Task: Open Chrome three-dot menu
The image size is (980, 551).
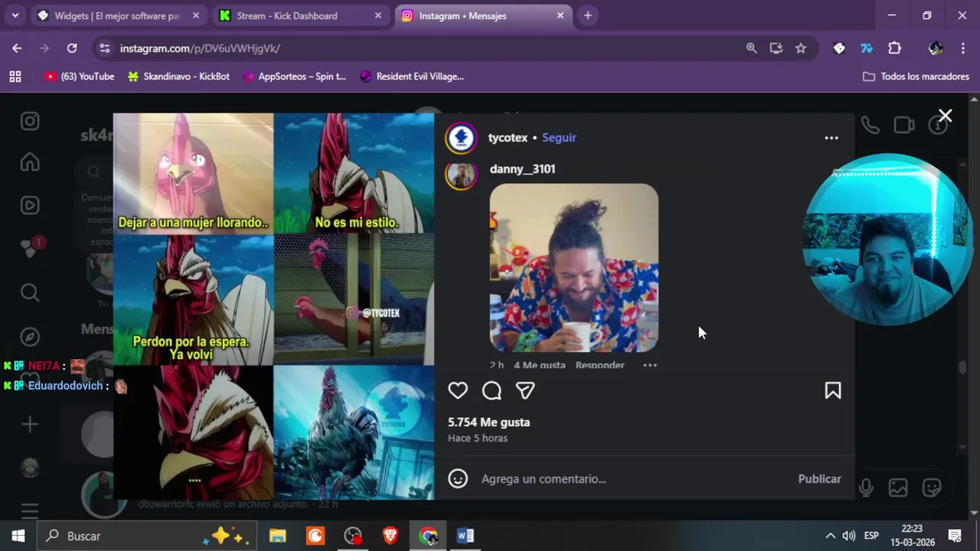Action: pos(963,48)
